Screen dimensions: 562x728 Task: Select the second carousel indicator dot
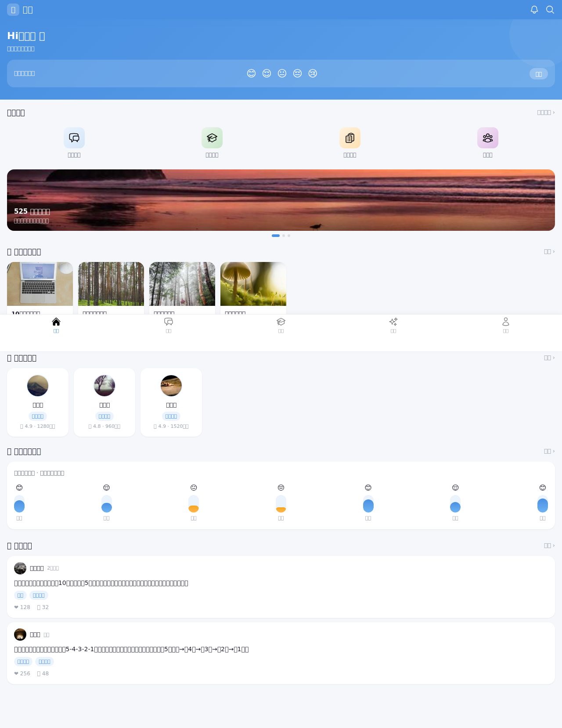coord(284,236)
